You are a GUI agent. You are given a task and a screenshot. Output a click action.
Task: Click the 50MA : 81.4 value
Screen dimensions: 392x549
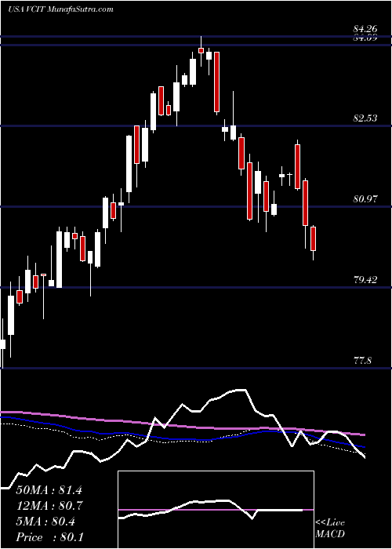pos(49,490)
